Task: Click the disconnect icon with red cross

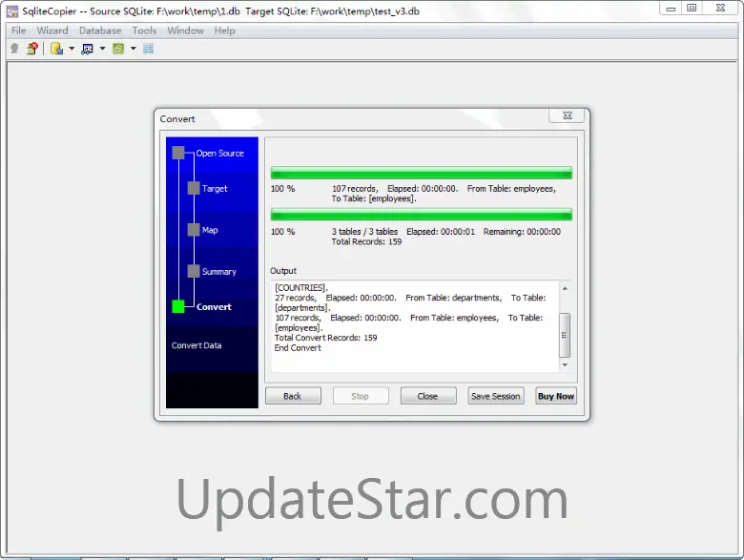Action: [x=32, y=49]
